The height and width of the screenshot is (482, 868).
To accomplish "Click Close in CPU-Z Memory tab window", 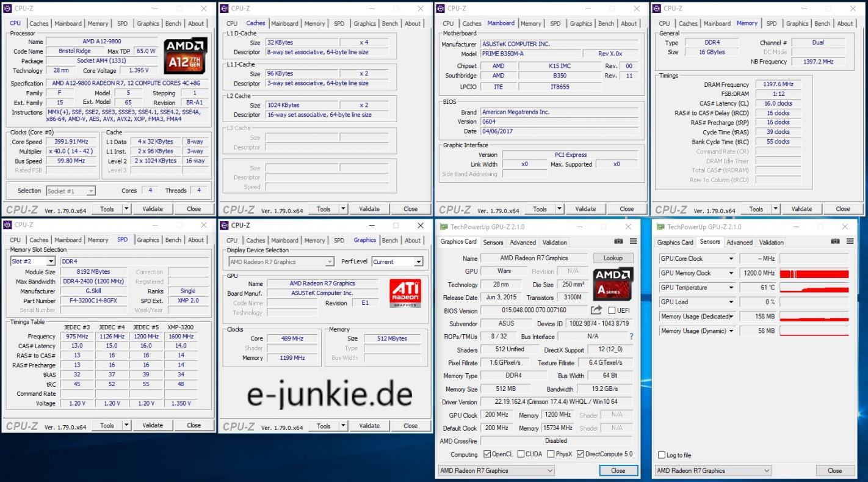I will tap(843, 209).
